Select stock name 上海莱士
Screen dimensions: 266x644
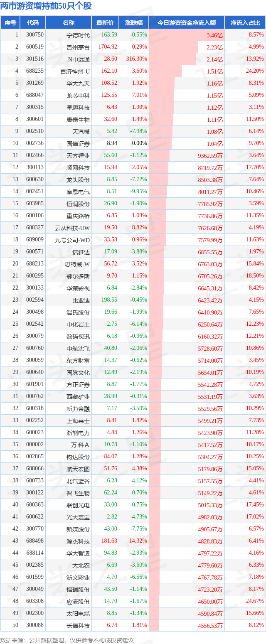point(78,421)
